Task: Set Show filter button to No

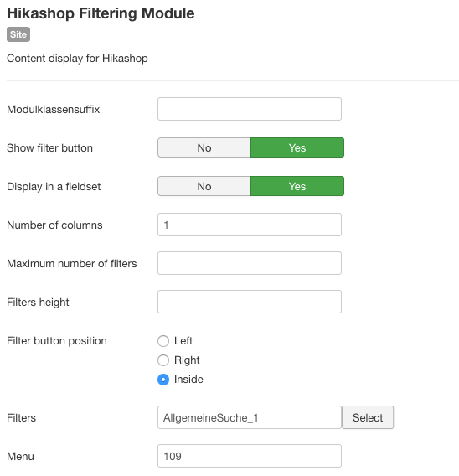Action: point(204,147)
